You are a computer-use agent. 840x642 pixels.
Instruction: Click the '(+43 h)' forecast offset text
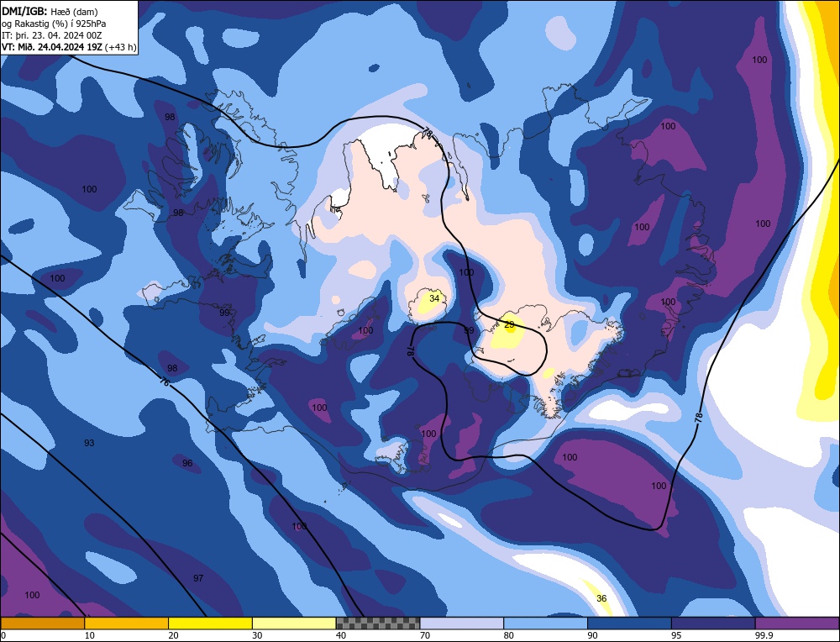[120, 47]
